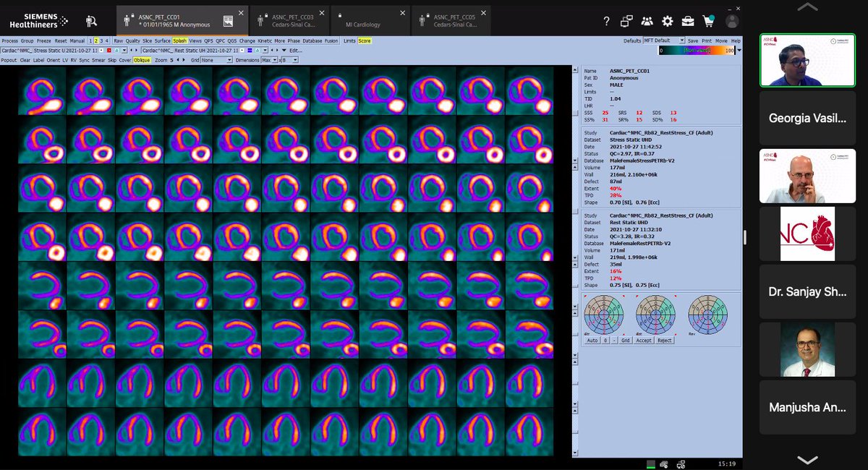Click the Accept button under the polar maps
Screen dimensions: 868x470
pos(644,341)
